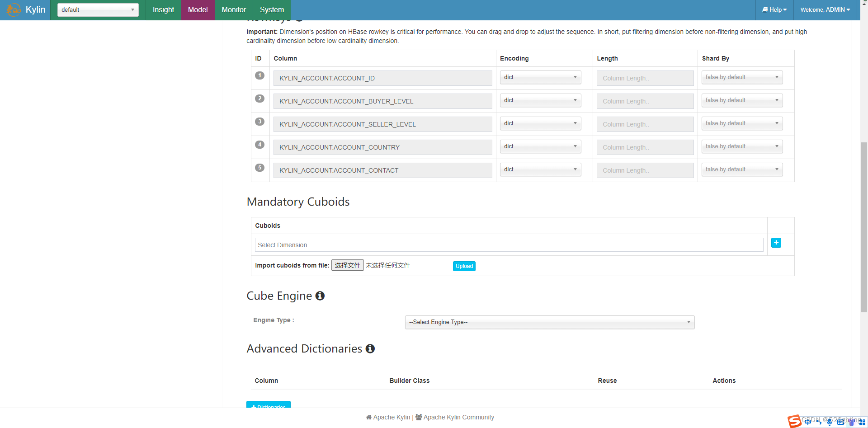Open Shard By dropdown for ACCOUNT_COUNTRY
This screenshot has width=868, height=428.
tap(742, 146)
